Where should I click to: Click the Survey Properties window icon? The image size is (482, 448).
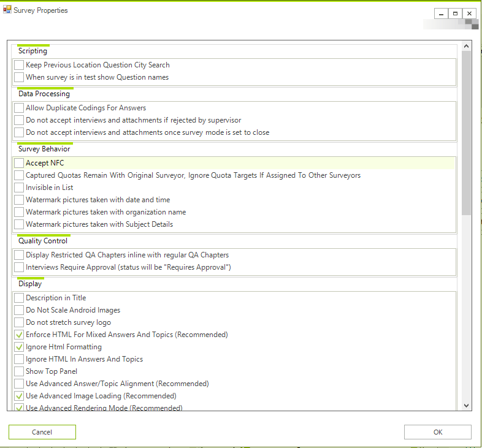point(7,10)
